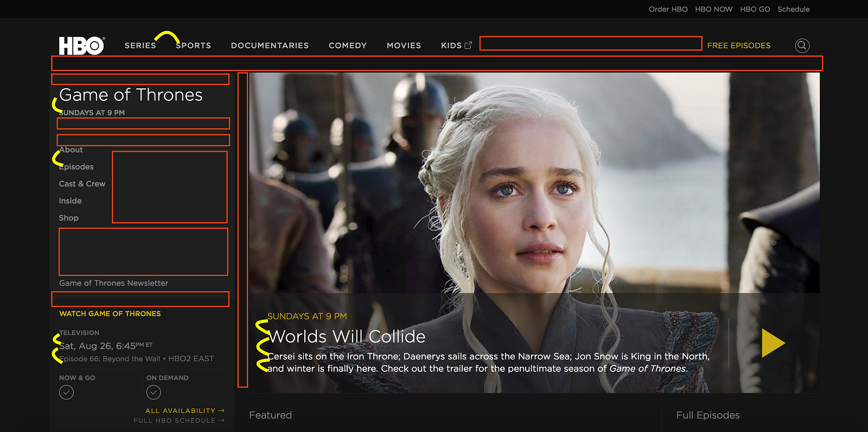Screen dimensions: 868x432
Task: Open HBO GO from the top bar
Action: (755, 9)
